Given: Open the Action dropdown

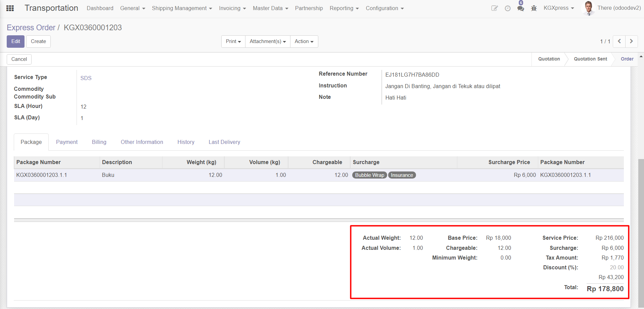Looking at the screenshot, I should point(304,41).
